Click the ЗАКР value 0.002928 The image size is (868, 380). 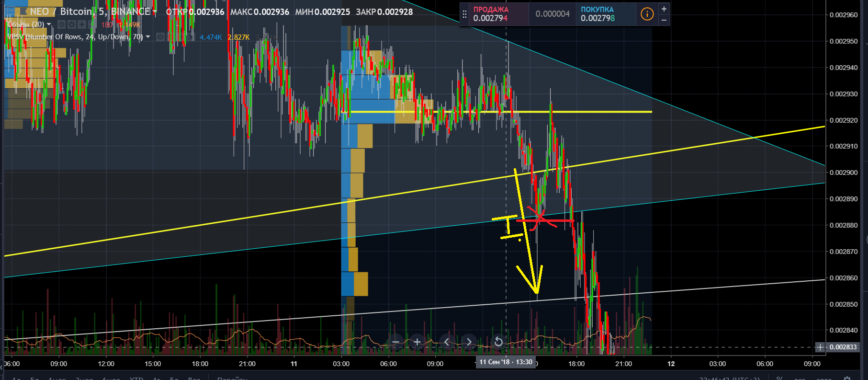tap(395, 12)
